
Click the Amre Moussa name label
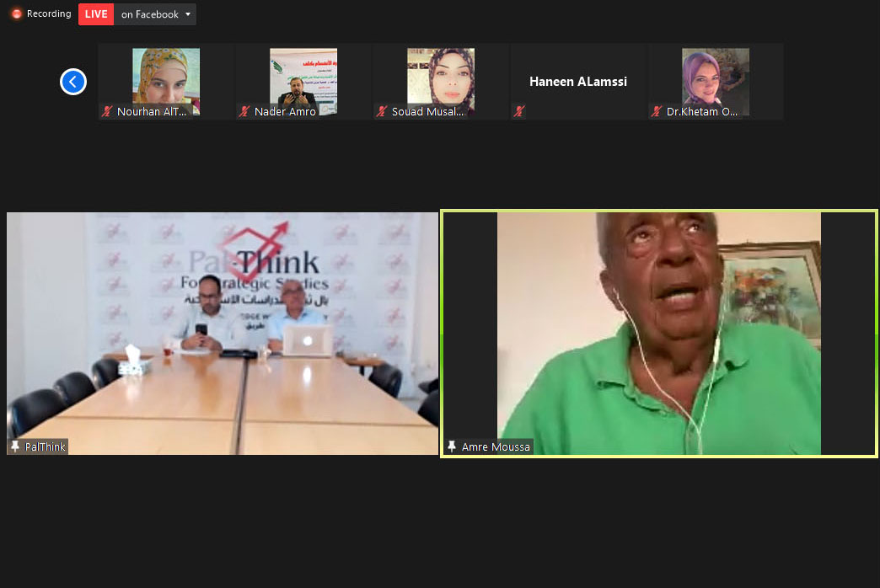[496, 446]
